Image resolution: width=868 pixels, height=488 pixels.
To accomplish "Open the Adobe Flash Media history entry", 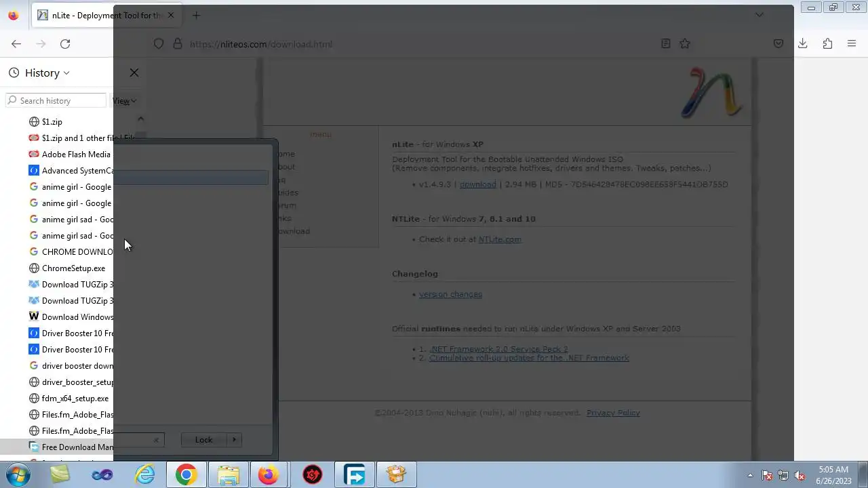I will [x=71, y=155].
